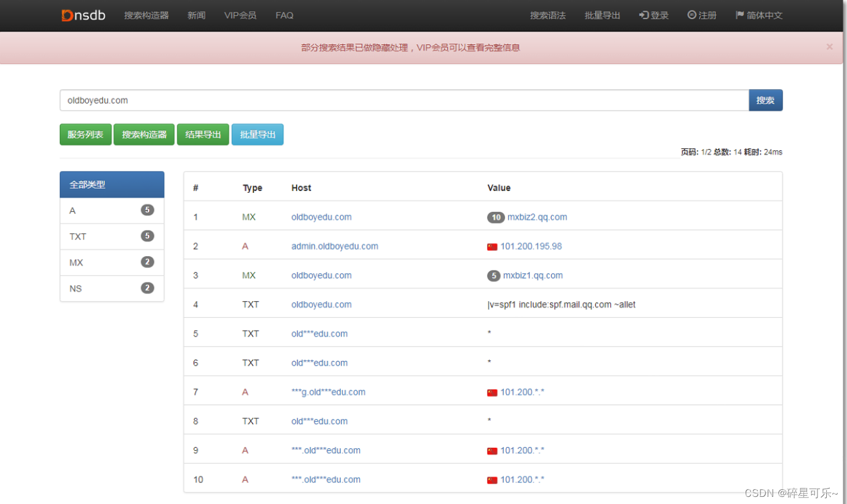Click the count badge beside NS
847x504 pixels.
[147, 288]
